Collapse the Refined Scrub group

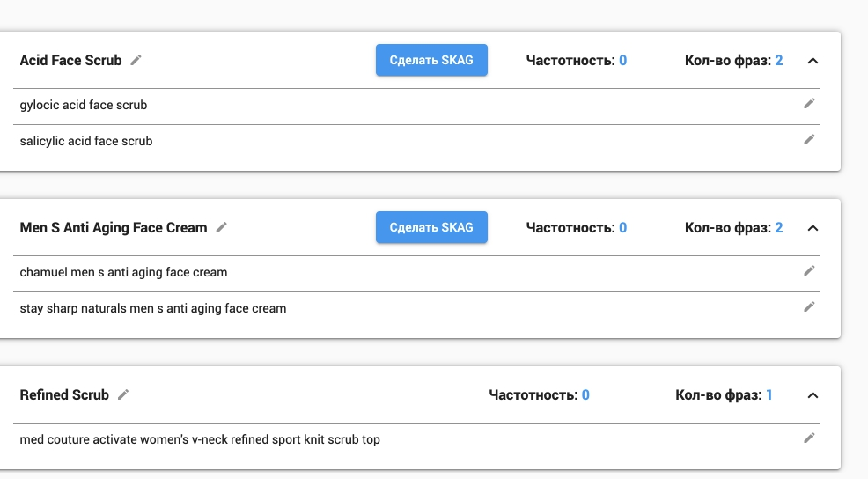pos(813,395)
